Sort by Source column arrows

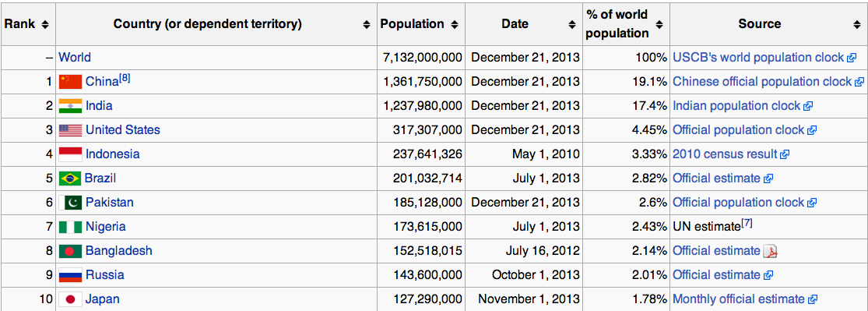857,24
